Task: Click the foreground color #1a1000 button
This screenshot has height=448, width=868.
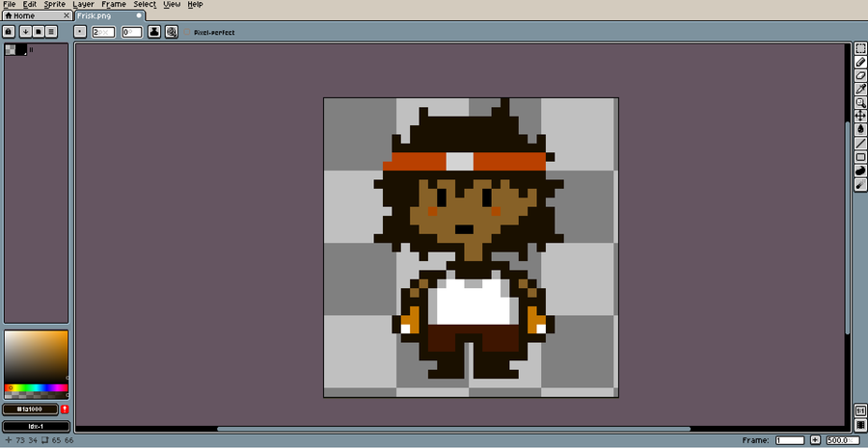Action: [31, 409]
